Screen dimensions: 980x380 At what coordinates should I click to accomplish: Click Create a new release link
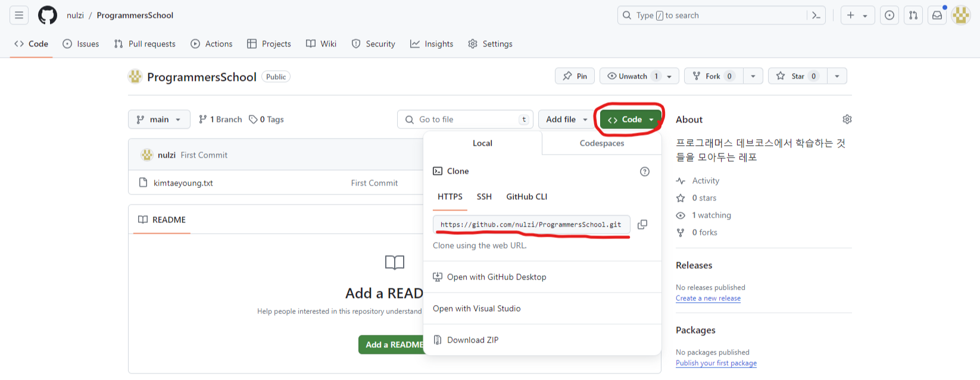709,299
